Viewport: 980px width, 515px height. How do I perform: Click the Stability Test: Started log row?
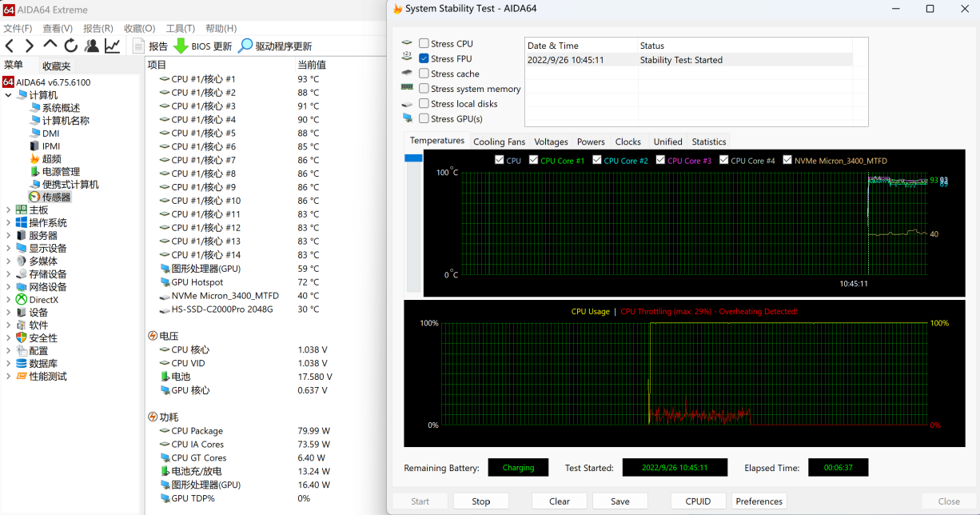[689, 60]
